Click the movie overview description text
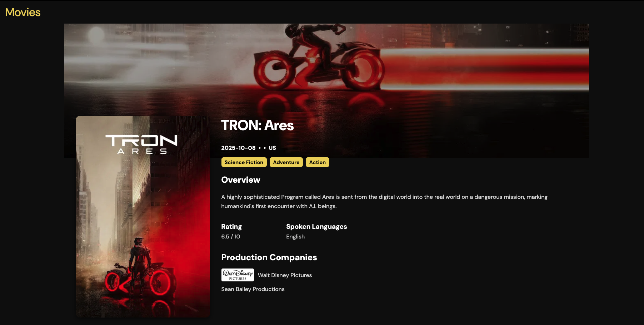Viewport: 644px width, 325px height. pyautogui.click(x=384, y=202)
